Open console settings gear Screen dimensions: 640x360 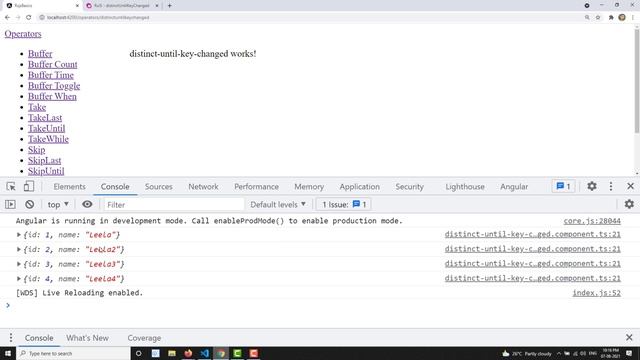pos(629,204)
